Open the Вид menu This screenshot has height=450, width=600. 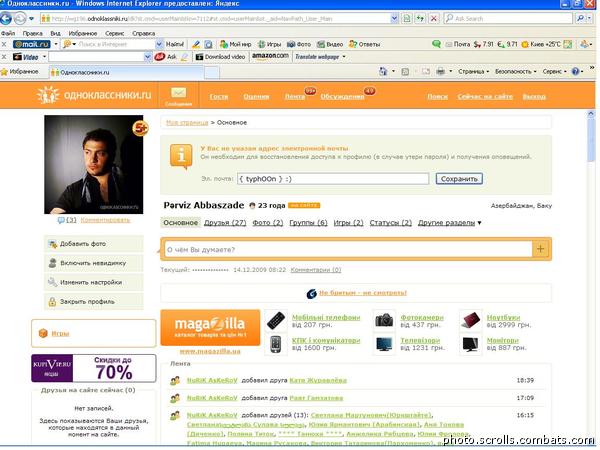(x=55, y=34)
